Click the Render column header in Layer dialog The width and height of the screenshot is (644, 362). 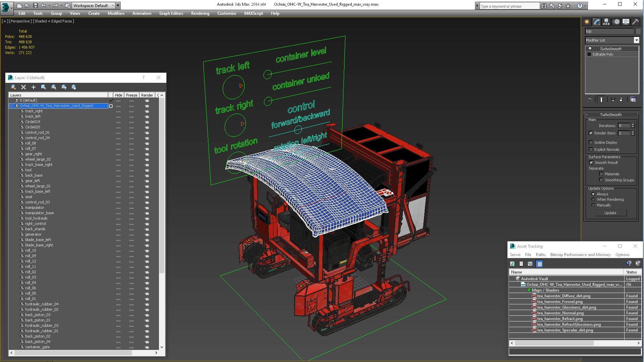pyautogui.click(x=147, y=95)
